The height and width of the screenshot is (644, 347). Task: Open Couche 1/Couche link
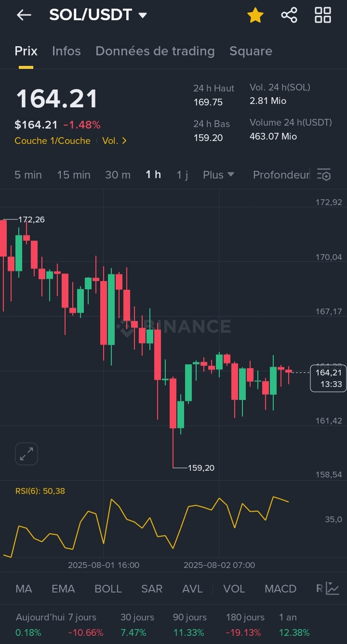click(x=53, y=141)
